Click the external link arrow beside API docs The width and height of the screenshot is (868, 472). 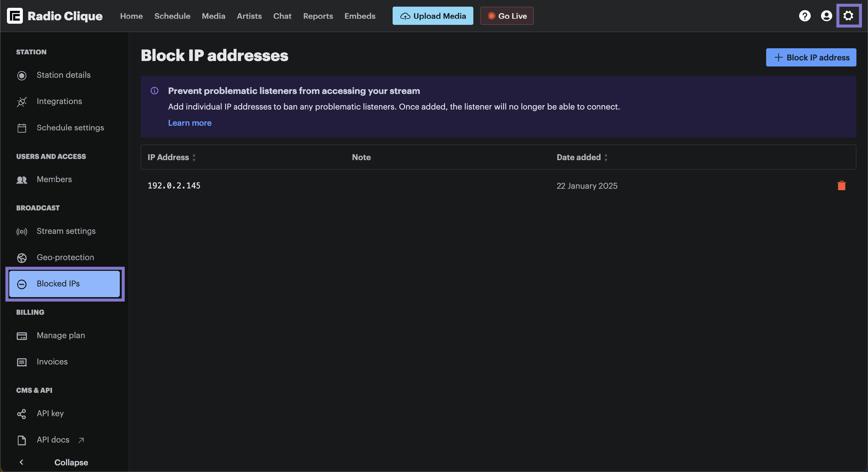[81, 440]
